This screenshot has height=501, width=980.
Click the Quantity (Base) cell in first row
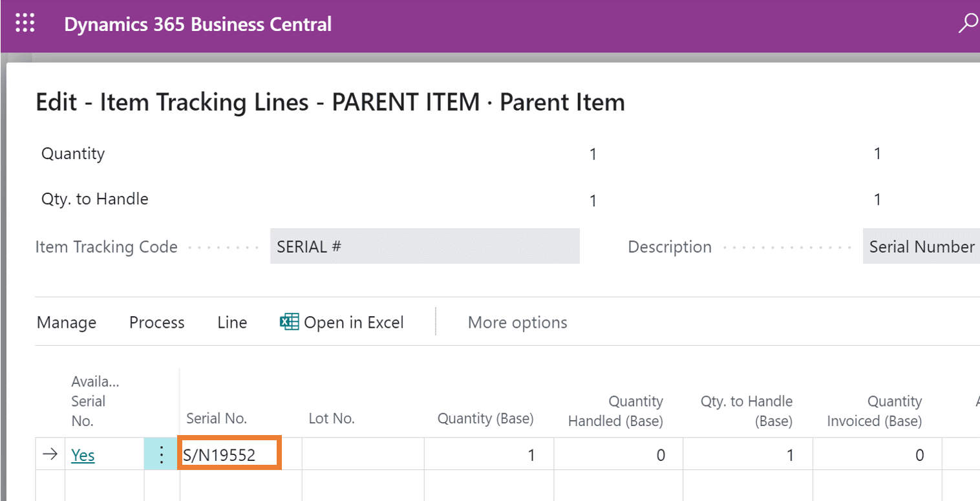(488, 455)
